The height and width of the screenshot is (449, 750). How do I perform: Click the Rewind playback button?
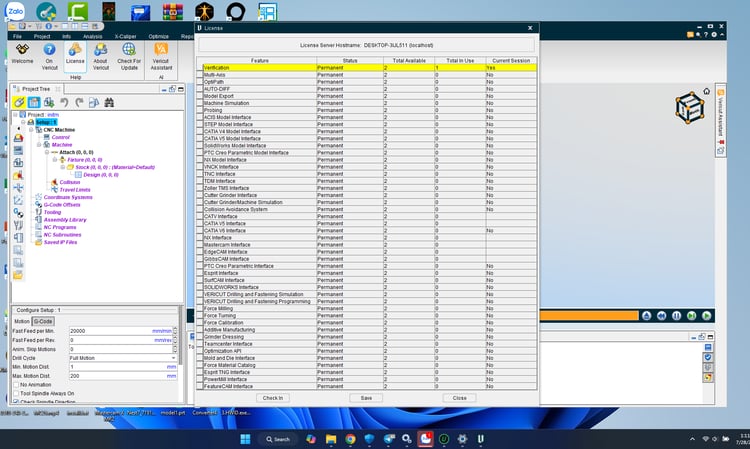coord(662,316)
